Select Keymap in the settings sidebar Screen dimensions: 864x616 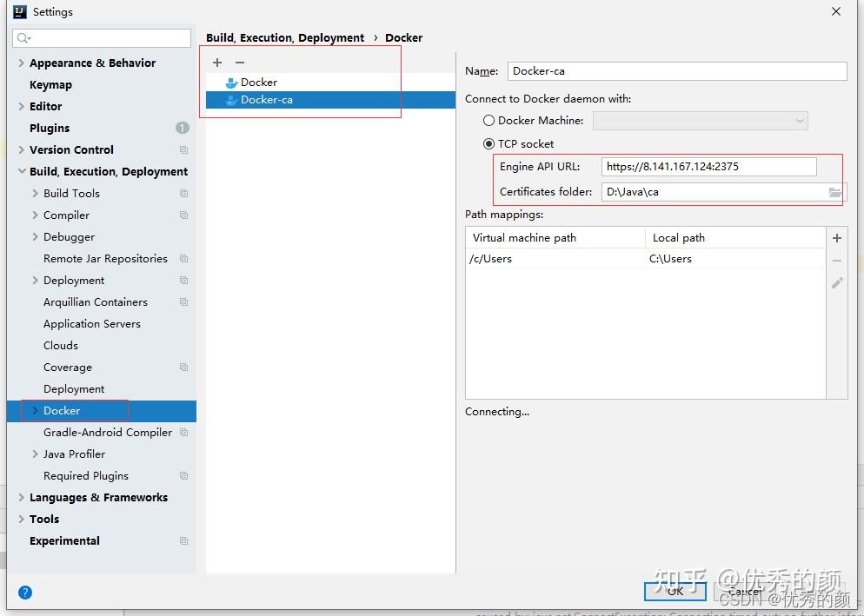50,84
